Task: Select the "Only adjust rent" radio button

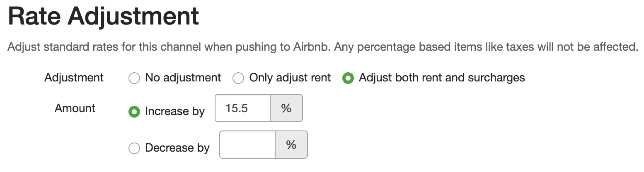Action: click(238, 78)
